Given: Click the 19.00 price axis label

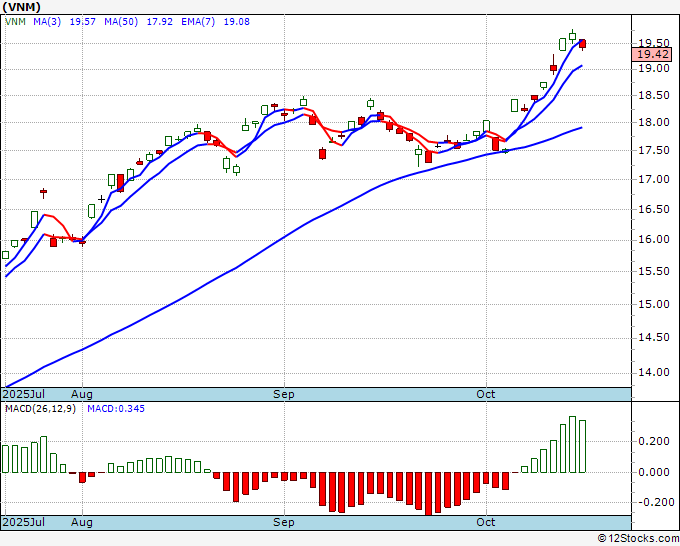Looking at the screenshot, I should point(654,68).
